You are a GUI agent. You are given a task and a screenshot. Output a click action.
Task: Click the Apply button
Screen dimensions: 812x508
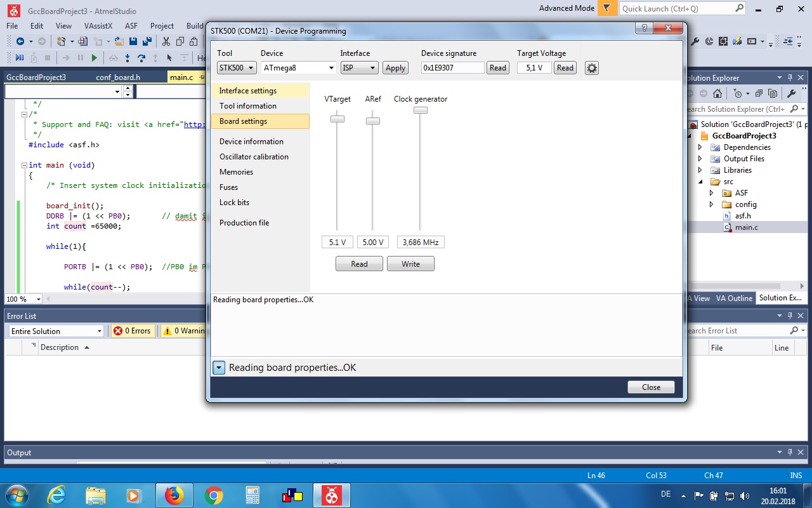[x=395, y=68]
